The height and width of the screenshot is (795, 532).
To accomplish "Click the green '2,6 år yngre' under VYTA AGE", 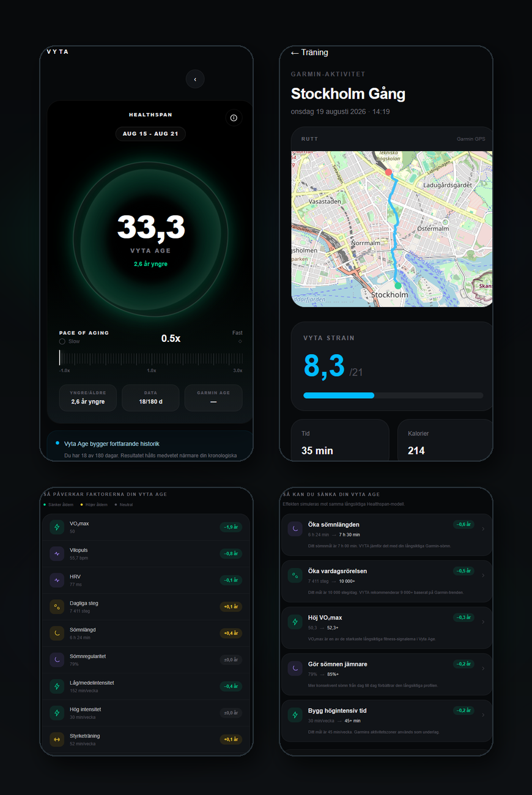I will [150, 264].
